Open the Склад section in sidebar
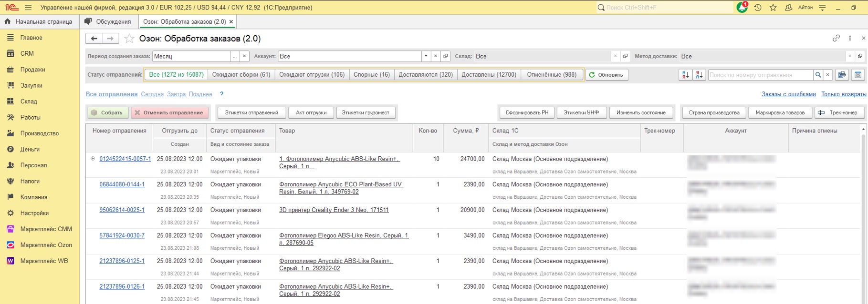Viewport: 868px width, 304px height. pyautogui.click(x=29, y=101)
